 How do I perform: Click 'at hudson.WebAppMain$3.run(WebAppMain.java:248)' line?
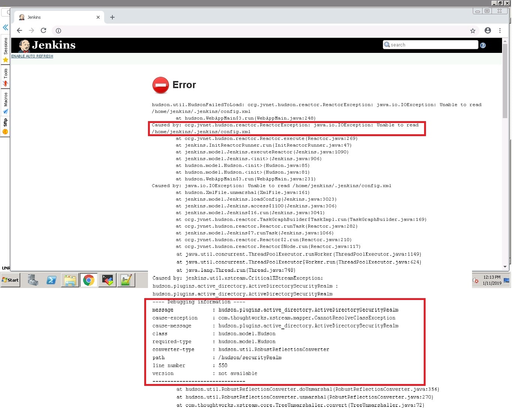(246, 118)
